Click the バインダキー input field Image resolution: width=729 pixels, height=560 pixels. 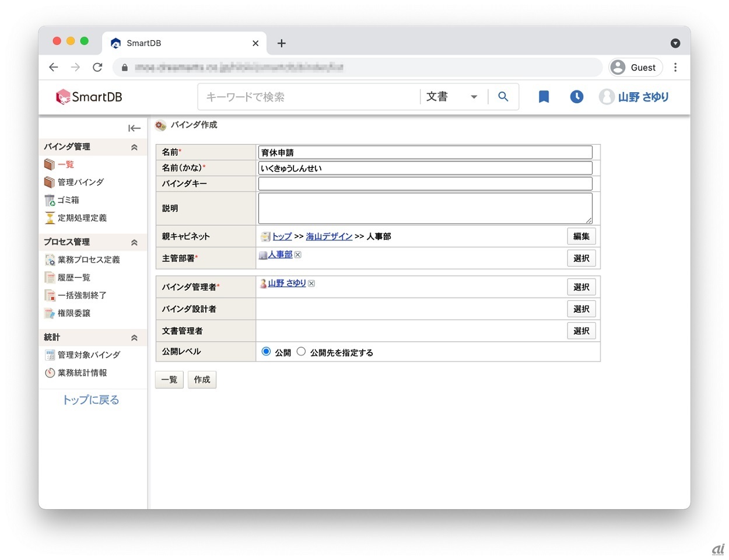tap(425, 184)
